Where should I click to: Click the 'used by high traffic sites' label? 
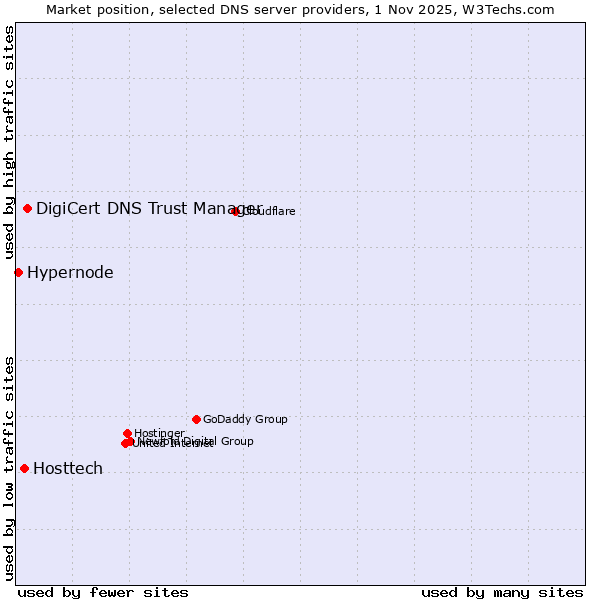(9, 145)
